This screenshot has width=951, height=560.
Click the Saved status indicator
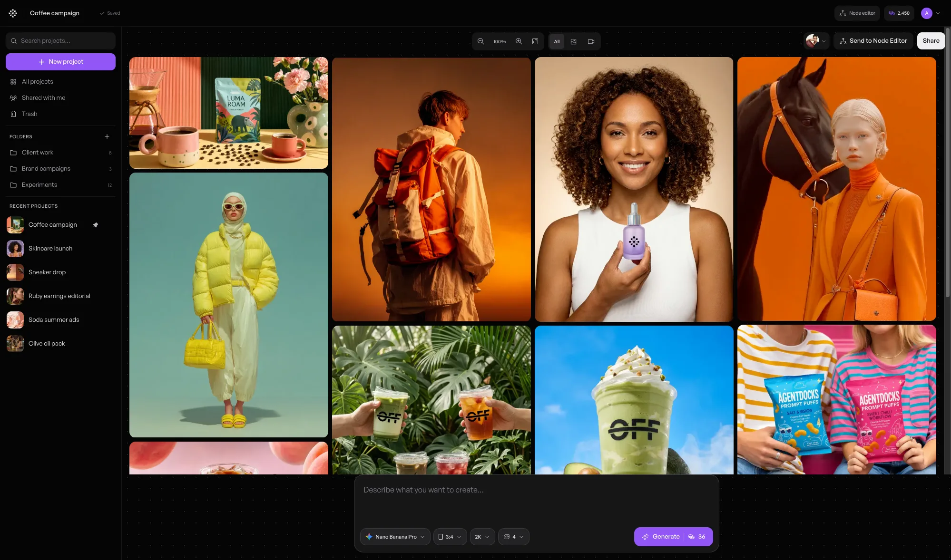tap(110, 13)
